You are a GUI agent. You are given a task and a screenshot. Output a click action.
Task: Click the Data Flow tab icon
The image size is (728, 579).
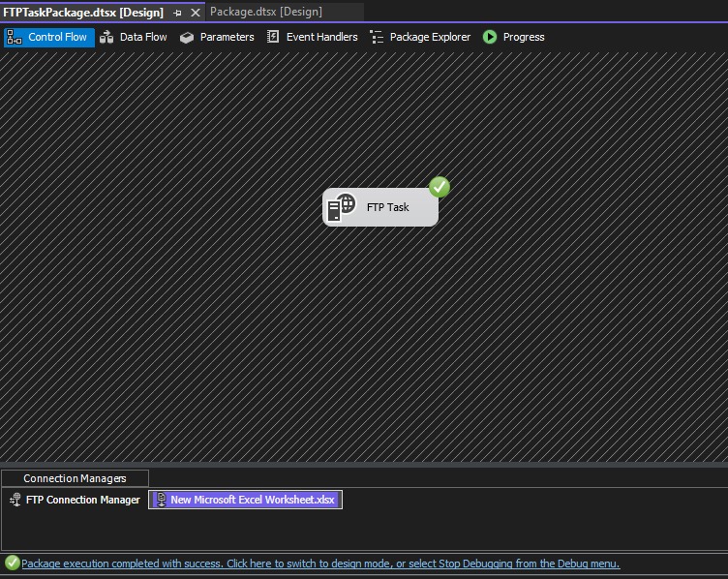[x=106, y=37]
